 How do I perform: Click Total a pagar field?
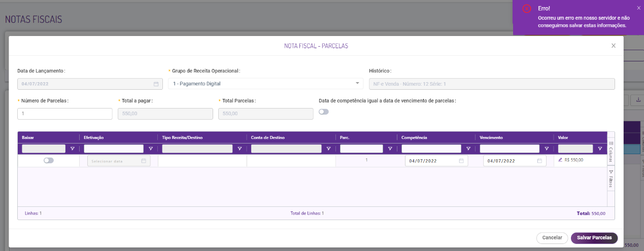(165, 114)
